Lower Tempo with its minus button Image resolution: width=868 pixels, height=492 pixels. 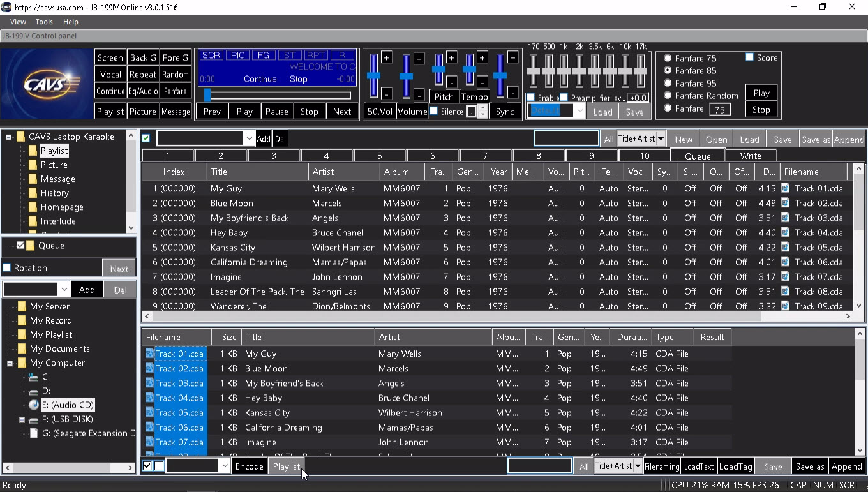point(483,82)
